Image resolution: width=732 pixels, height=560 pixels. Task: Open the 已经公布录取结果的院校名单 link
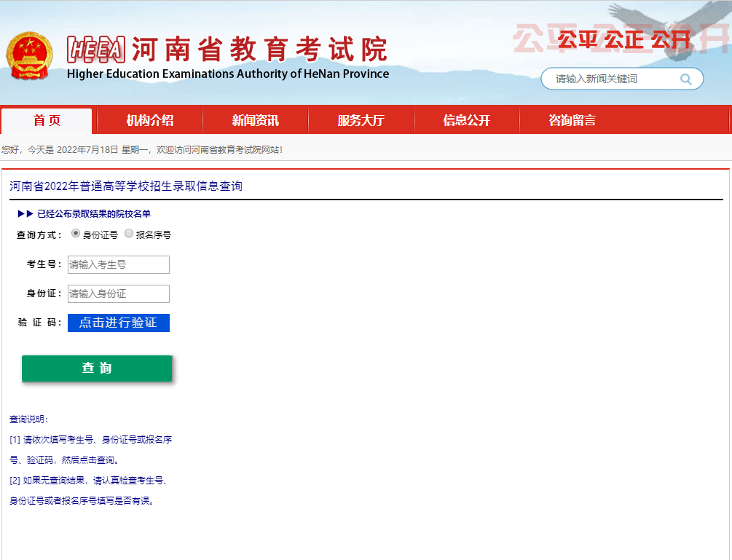94,213
